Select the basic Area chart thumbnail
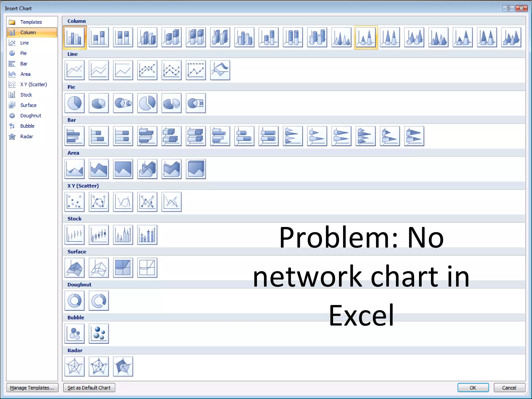 point(75,169)
